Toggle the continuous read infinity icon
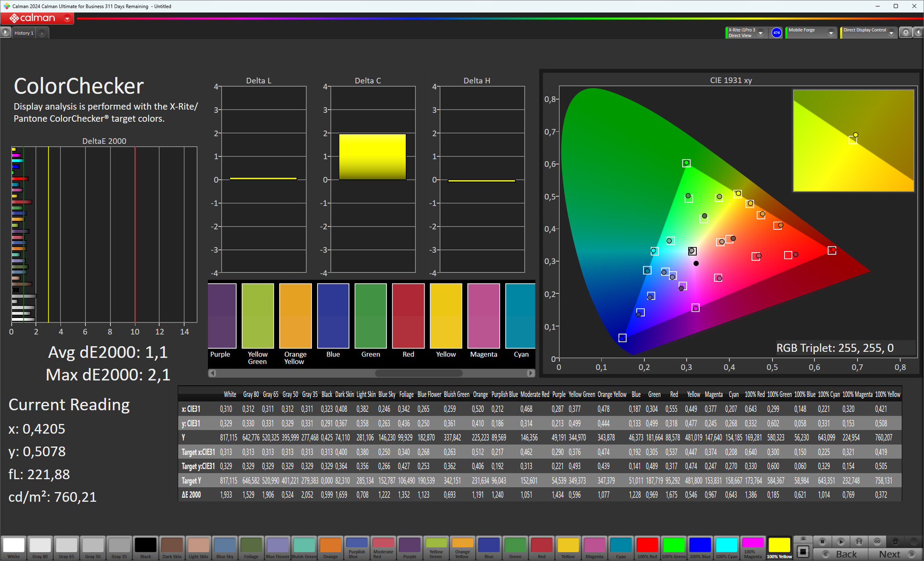This screenshot has height=561, width=924. [x=877, y=541]
